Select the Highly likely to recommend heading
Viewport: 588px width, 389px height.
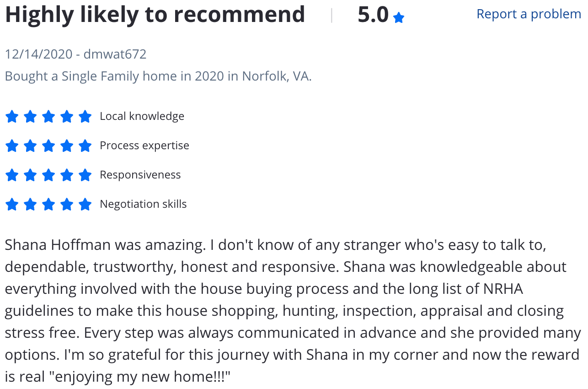coord(155,15)
